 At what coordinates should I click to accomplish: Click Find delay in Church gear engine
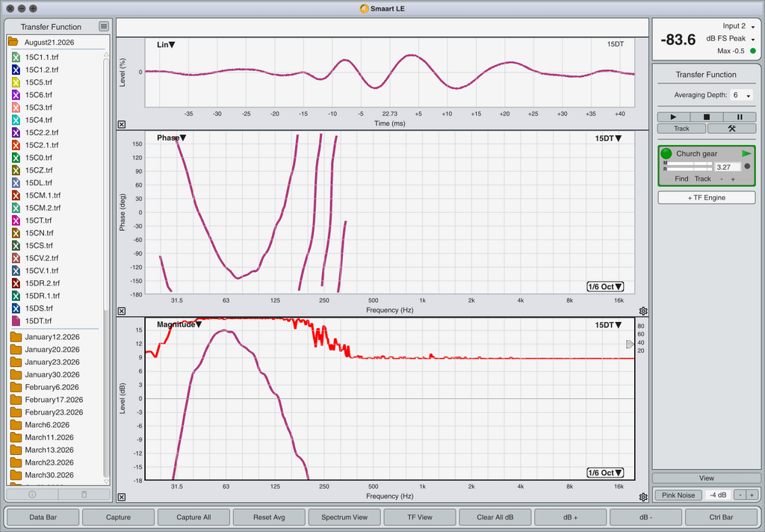click(x=681, y=179)
